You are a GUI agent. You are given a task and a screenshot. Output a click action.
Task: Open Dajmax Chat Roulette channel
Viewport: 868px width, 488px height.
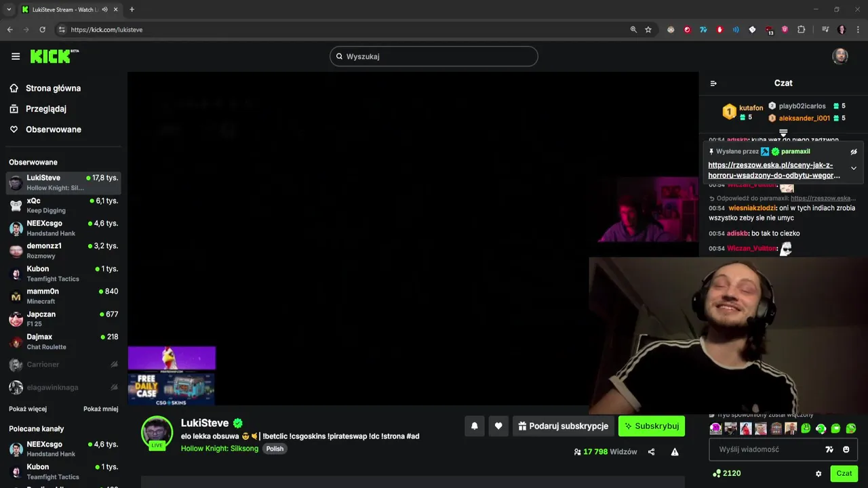[64, 342]
